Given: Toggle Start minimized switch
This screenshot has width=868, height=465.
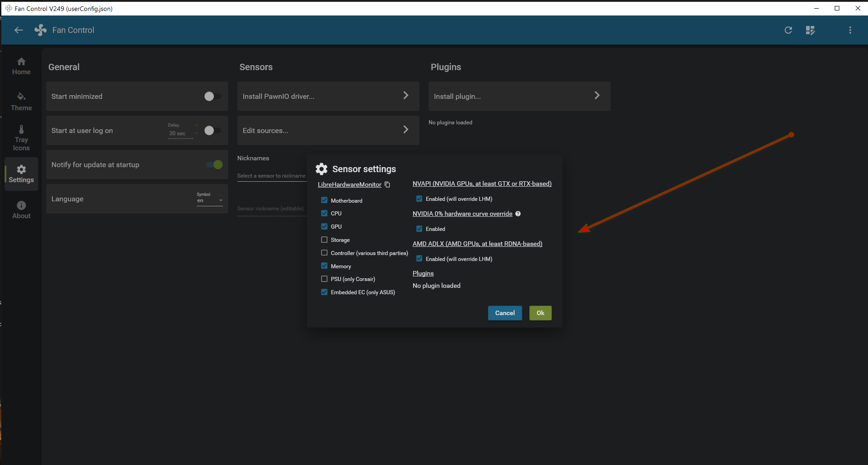Looking at the screenshot, I should (x=212, y=97).
